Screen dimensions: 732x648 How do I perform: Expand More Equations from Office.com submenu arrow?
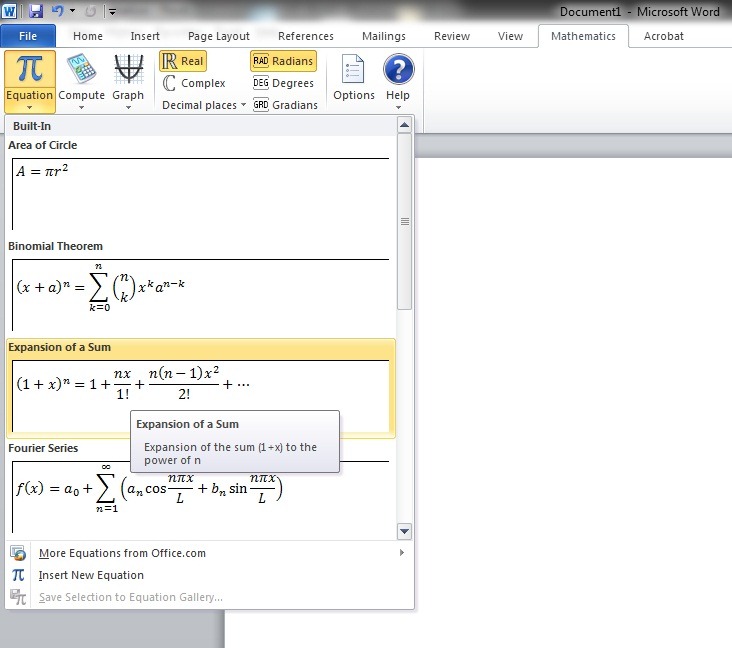402,553
